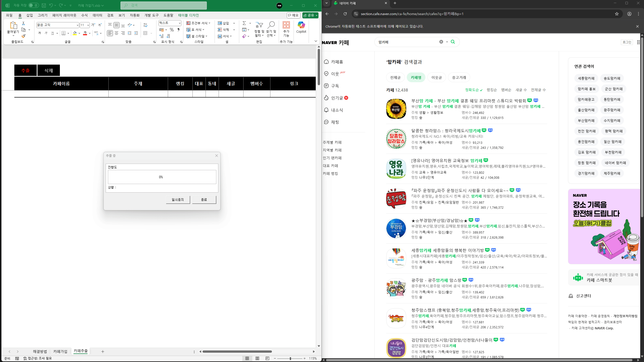Viewport: 644px width, 362px height.
Task: Open the 조건부 서식 dropdown
Action: (198, 23)
